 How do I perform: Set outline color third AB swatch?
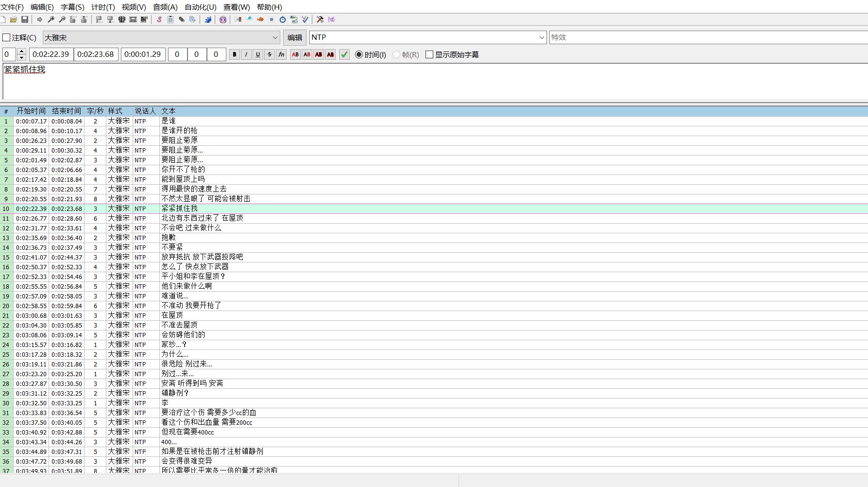[x=319, y=54]
